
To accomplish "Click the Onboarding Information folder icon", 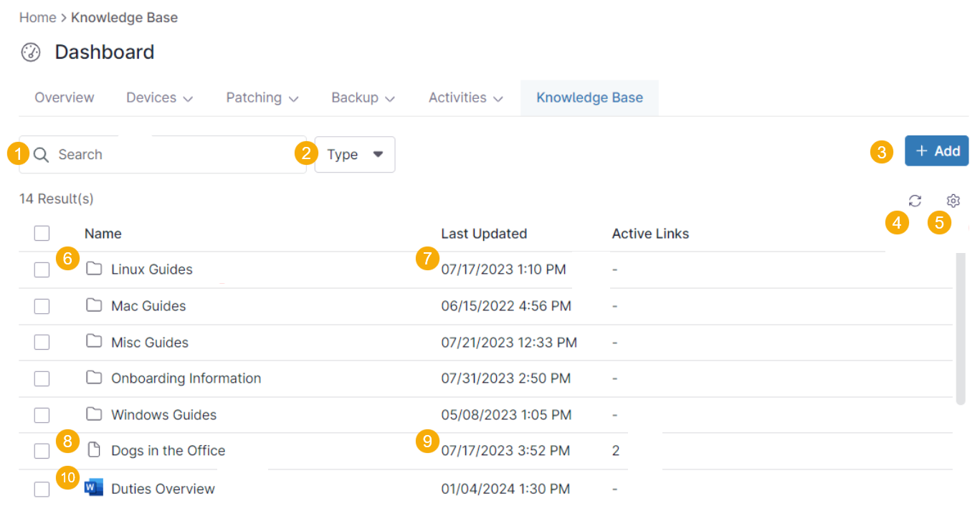I will tap(94, 378).
